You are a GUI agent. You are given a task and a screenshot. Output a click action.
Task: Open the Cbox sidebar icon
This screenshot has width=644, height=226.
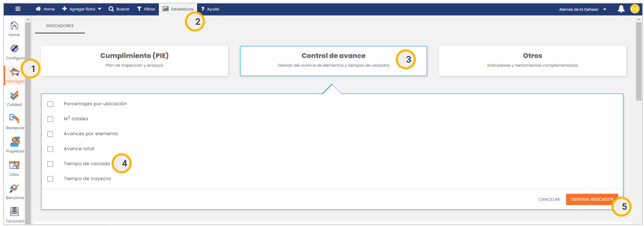[x=14, y=165]
